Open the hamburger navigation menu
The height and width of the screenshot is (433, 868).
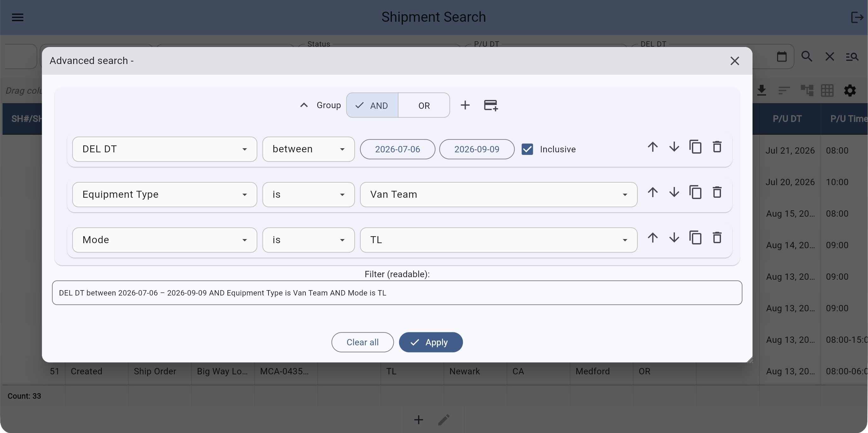pos(18,17)
